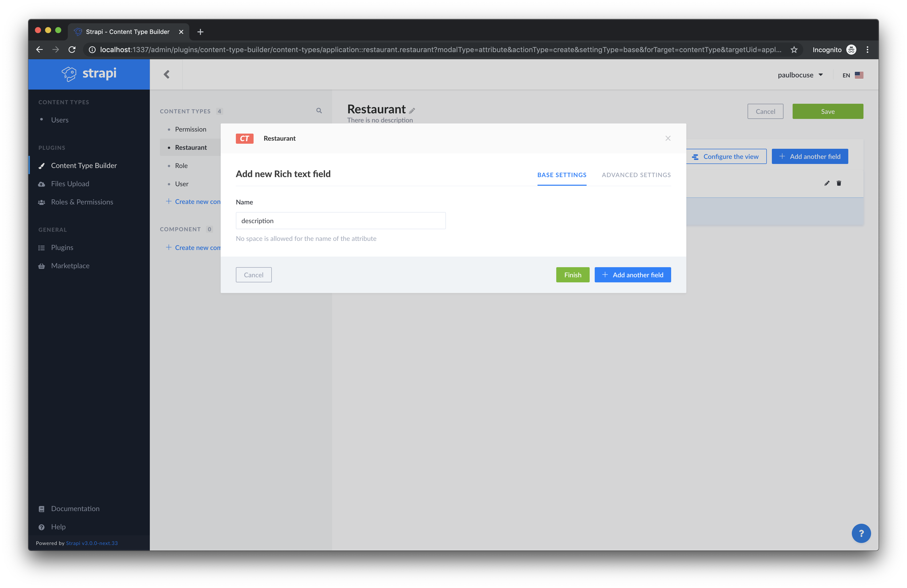This screenshot has width=907, height=588.
Task: Click Configure the view button
Action: (x=726, y=157)
